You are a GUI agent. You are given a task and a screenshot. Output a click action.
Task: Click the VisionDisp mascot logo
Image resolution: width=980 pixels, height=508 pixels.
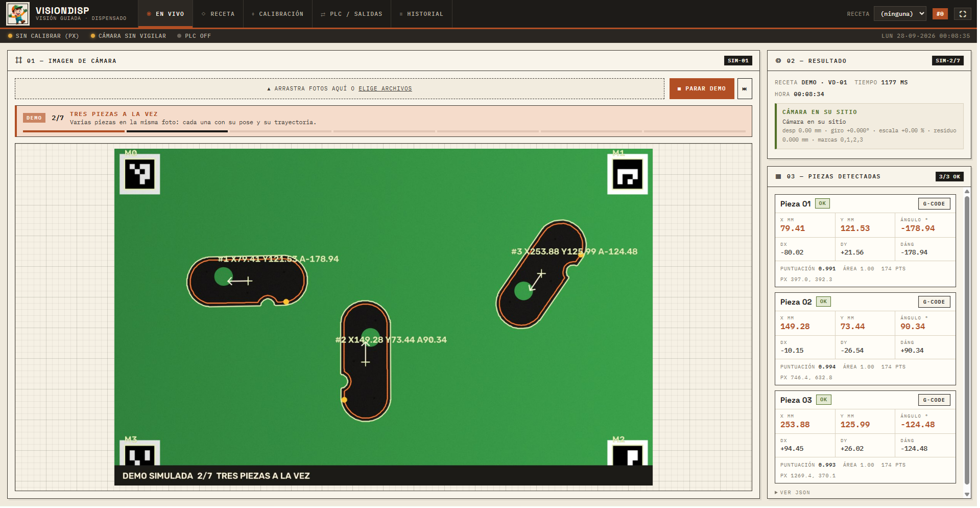pyautogui.click(x=18, y=14)
